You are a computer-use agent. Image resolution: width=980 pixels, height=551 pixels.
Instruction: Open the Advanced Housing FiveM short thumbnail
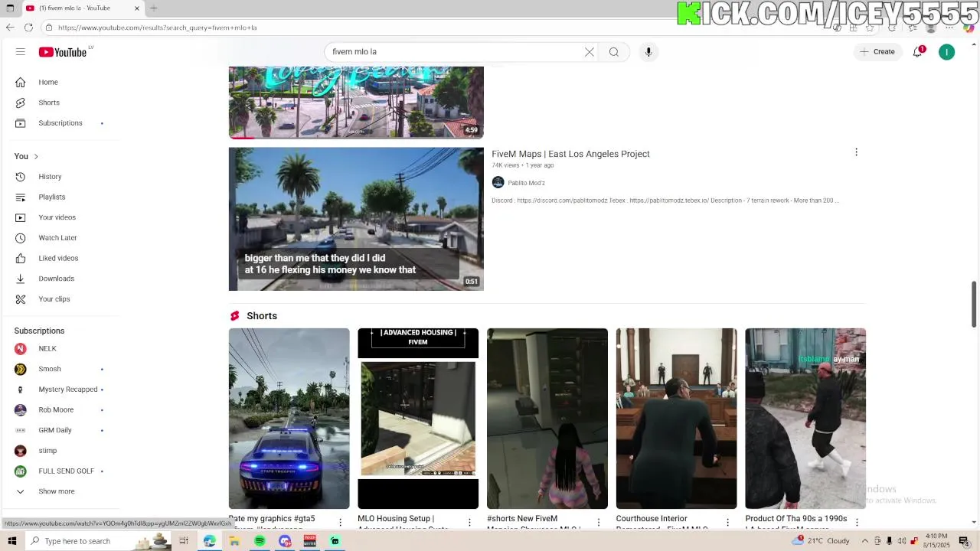[x=418, y=419]
